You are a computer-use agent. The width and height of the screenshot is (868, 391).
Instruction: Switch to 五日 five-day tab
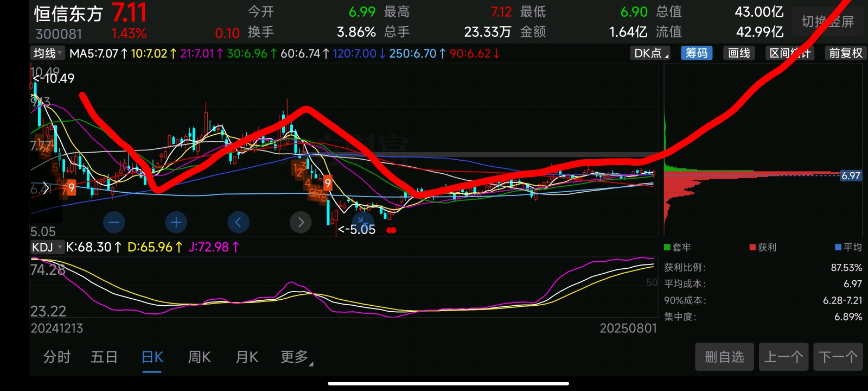(x=104, y=357)
